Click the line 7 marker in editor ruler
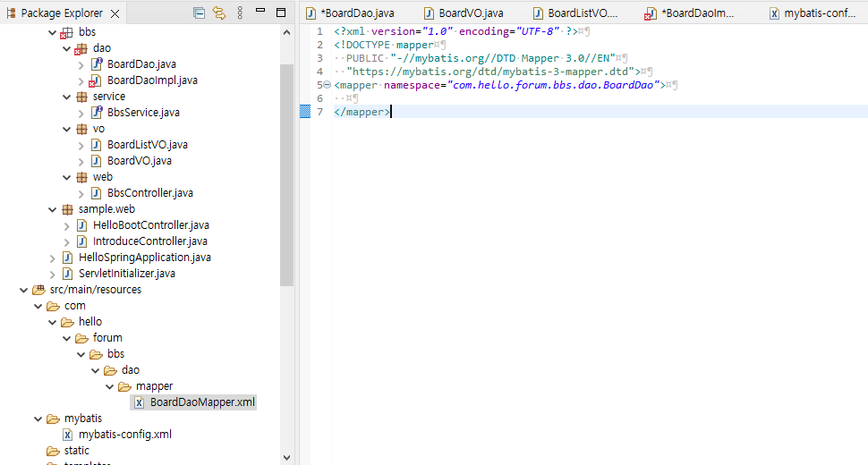 (x=305, y=112)
